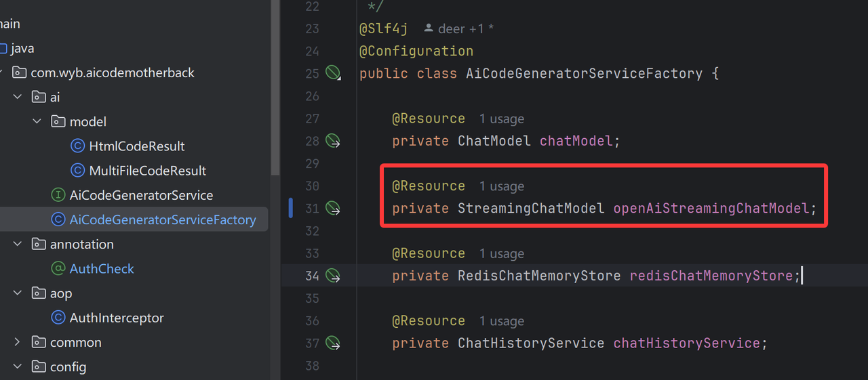Open HtmlCodeResult class file

tap(137, 146)
